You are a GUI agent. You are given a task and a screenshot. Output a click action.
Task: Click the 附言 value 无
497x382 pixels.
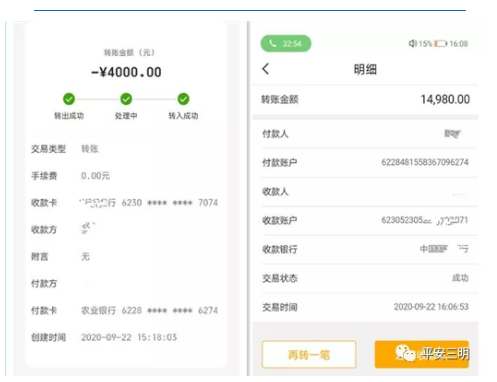point(86,256)
